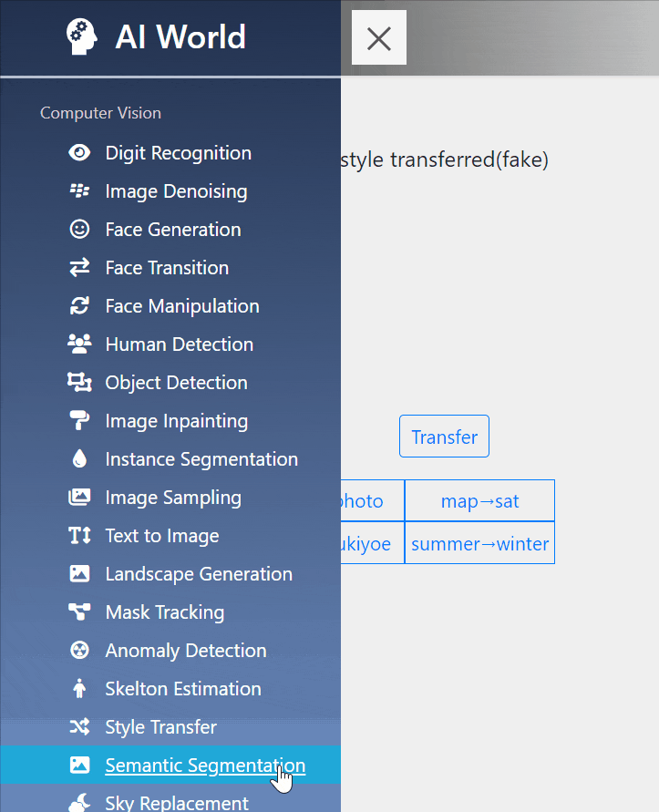Click the eye icon beside Digit Recognition
The height and width of the screenshot is (812, 659).
point(79,153)
